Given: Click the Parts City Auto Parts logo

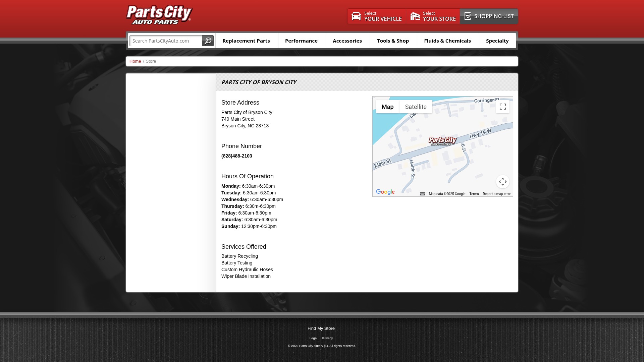Looking at the screenshot, I should (x=159, y=15).
